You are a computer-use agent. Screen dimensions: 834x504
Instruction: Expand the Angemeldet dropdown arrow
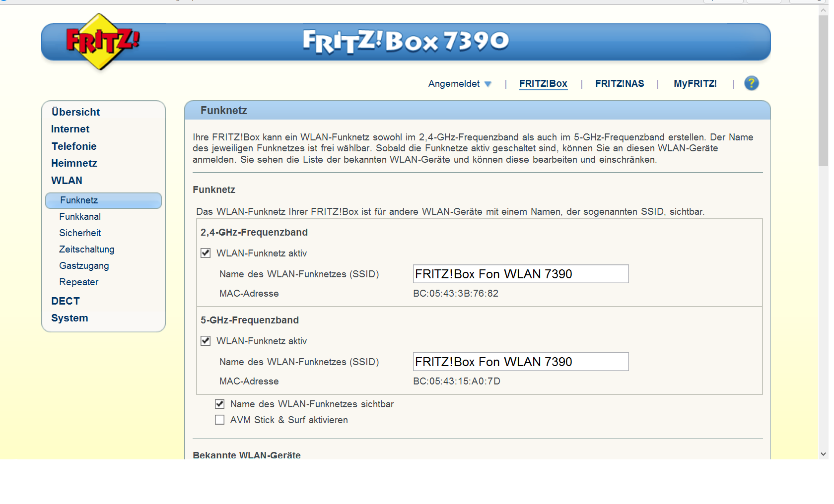click(x=488, y=84)
